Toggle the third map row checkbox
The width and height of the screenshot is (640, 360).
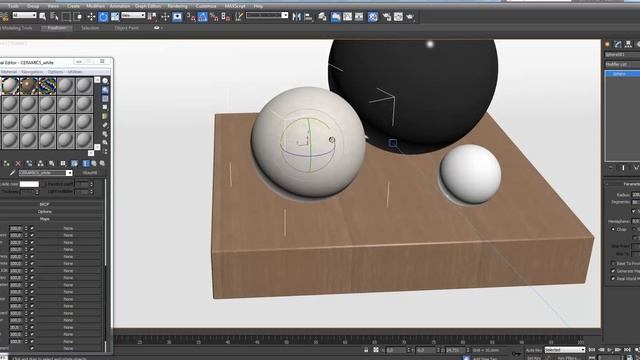coord(32,242)
